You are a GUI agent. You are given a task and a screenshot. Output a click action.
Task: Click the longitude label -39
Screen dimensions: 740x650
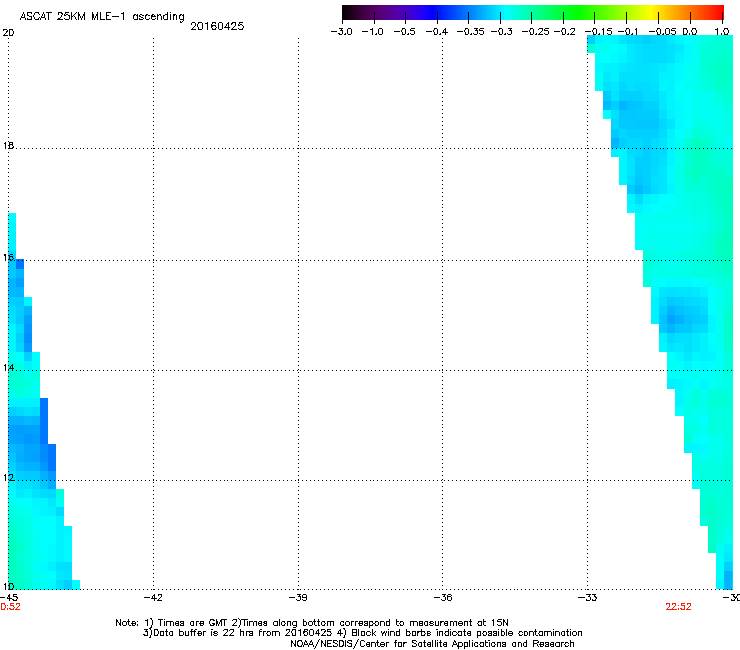[298, 598]
